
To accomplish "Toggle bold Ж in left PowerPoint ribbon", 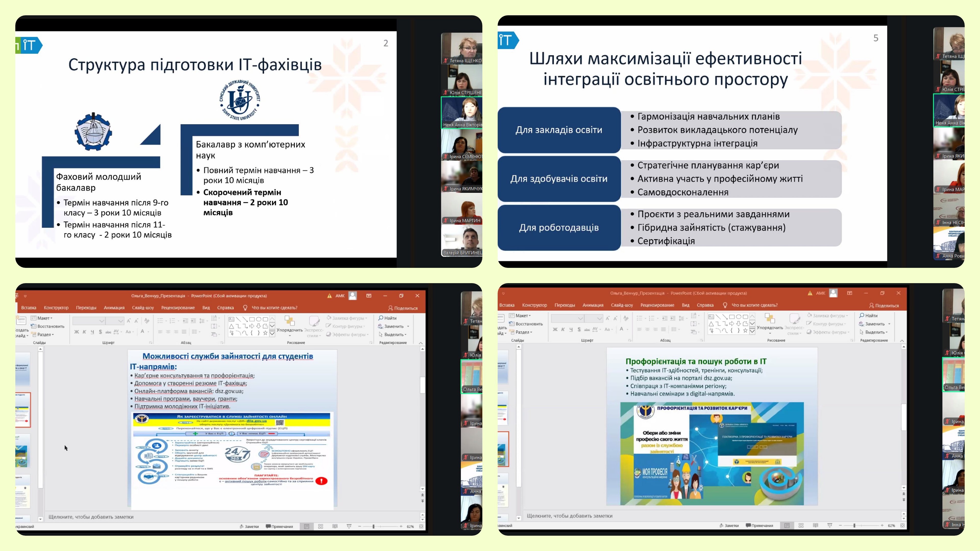I will [x=77, y=332].
